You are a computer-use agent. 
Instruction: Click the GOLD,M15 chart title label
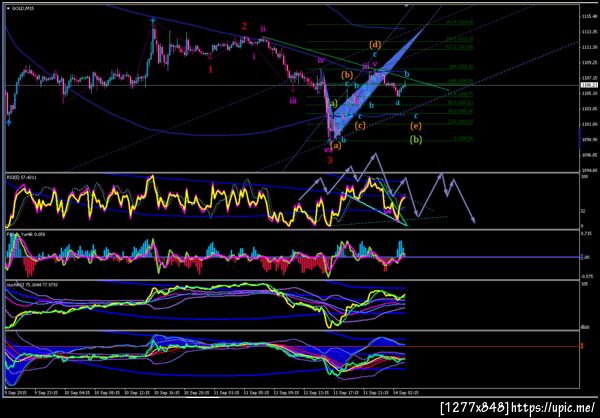(24, 8)
